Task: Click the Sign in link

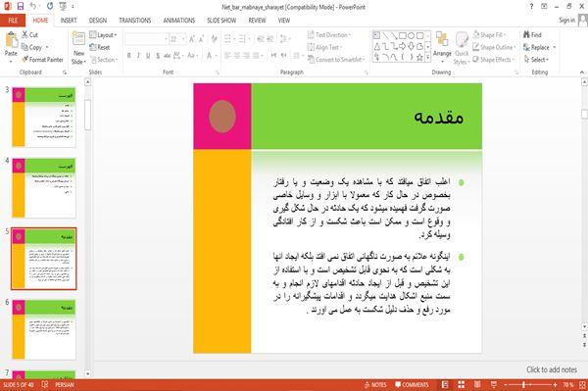Action: [x=566, y=21]
